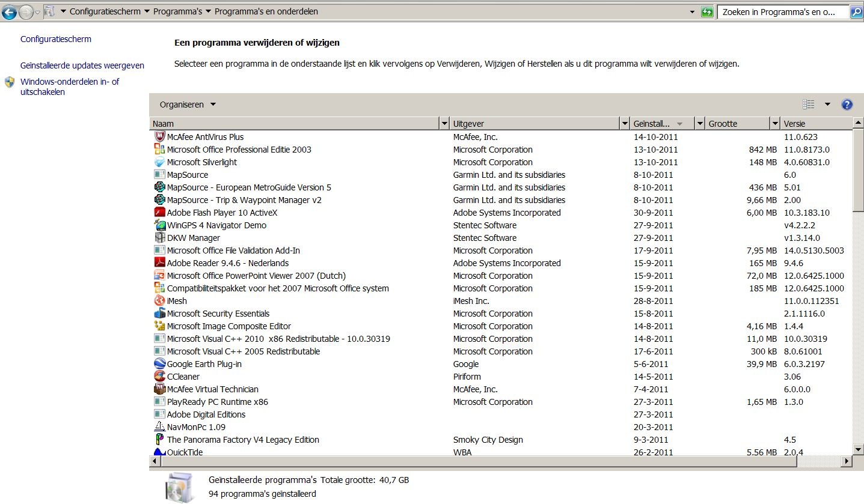Image resolution: width=864 pixels, height=504 pixels.
Task: Select Microsoft Visual C++ 2010 x86 Redistributable
Action: [x=501, y=339]
